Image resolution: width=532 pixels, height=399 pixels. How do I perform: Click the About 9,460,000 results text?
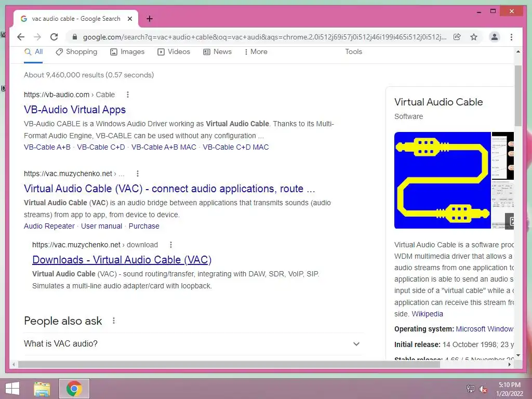coord(89,75)
